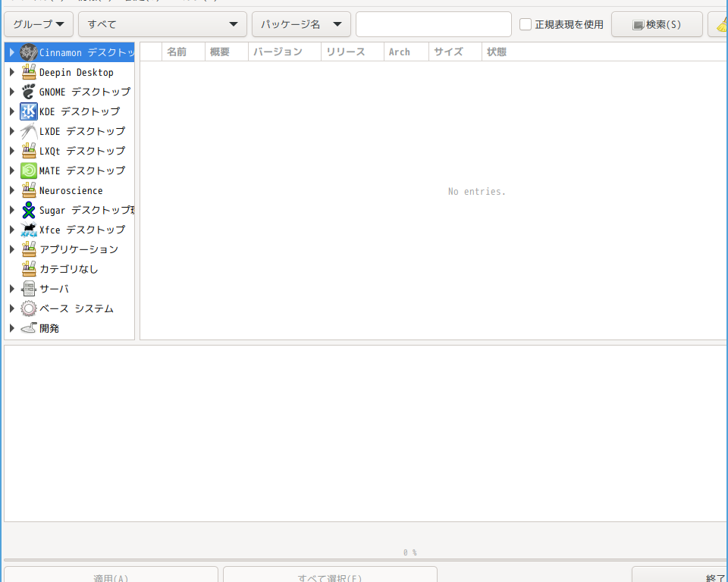Viewport: 728px width, 582px height.
Task: Click the アプリケーション group icon
Action: pyautogui.click(x=28, y=249)
